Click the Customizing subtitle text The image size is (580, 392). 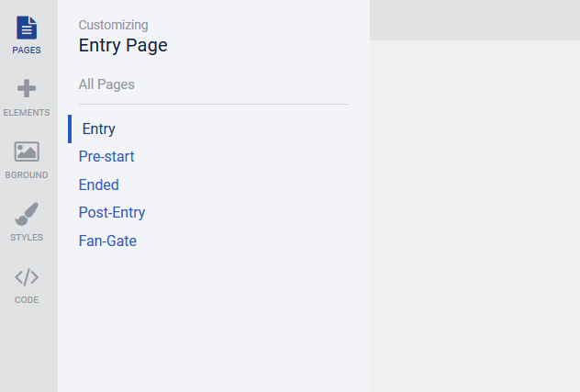coord(113,25)
